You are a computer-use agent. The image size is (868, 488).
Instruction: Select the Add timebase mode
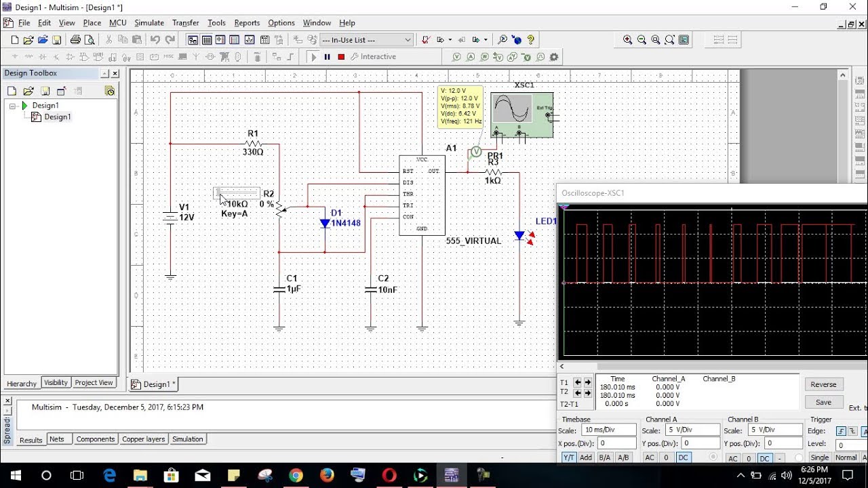586,457
